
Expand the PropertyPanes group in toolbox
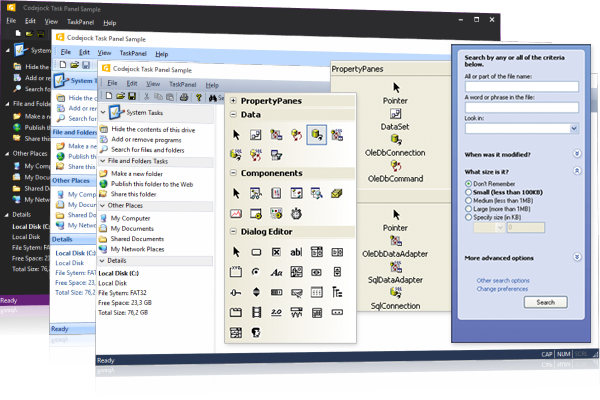coord(233,101)
